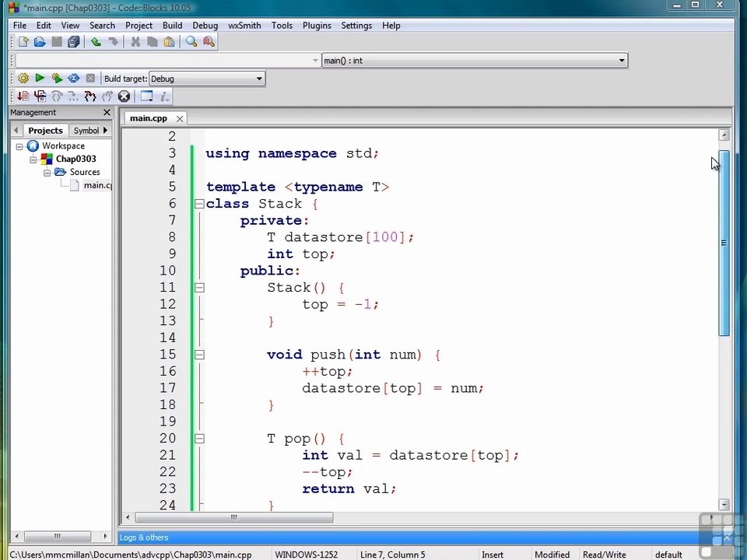Click the Step out debug icon
Screen dimensions: 747x560
click(x=107, y=96)
